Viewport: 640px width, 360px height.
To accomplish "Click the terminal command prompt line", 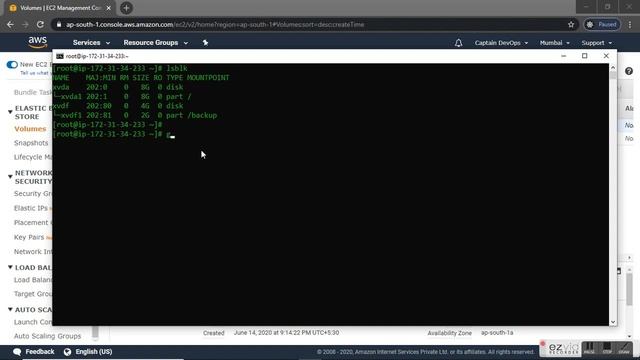I will pos(114,134).
